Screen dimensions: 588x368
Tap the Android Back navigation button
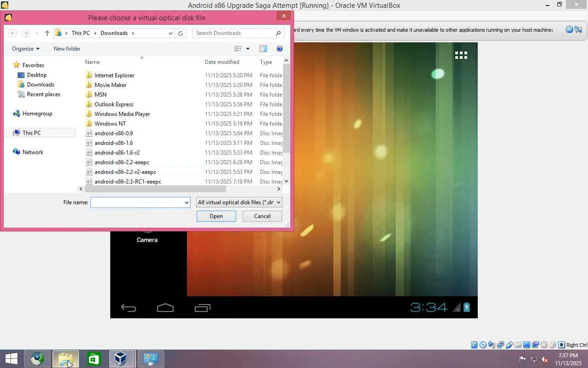click(x=129, y=307)
